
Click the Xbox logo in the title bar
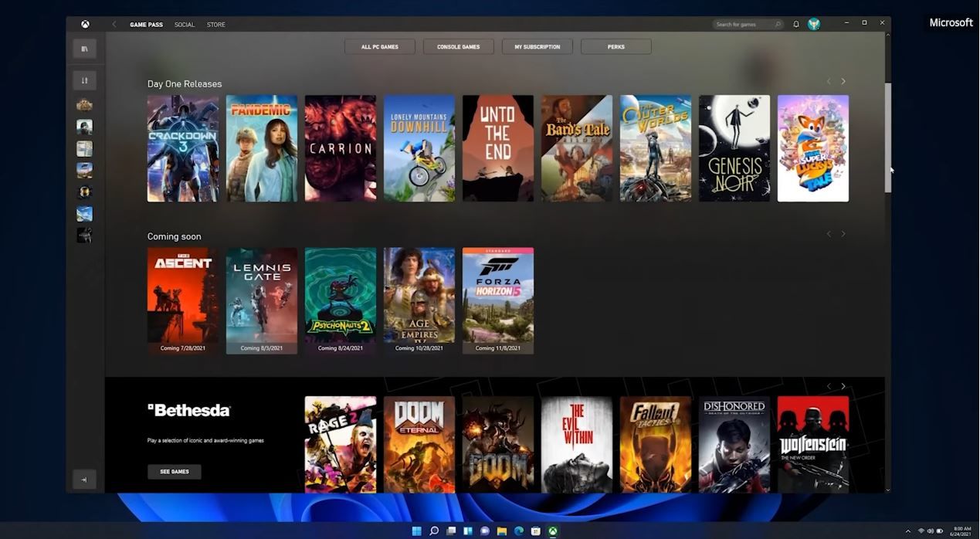point(85,24)
